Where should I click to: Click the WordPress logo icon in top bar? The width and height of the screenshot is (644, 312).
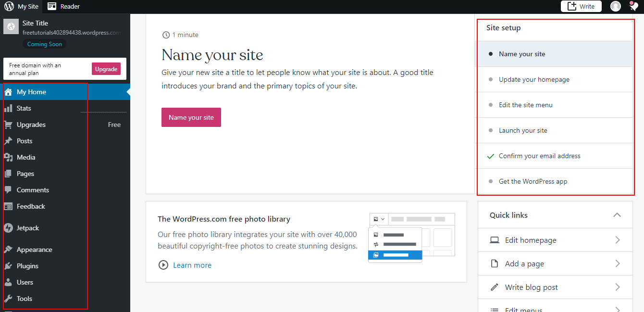(x=9, y=7)
